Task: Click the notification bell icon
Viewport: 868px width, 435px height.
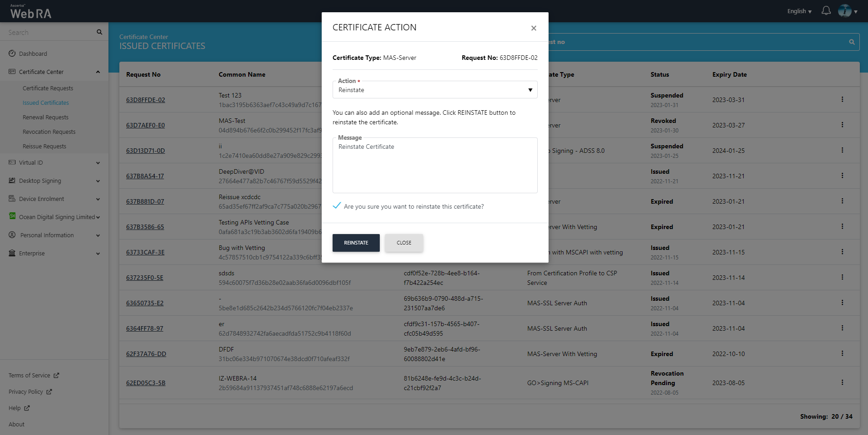Action: pyautogui.click(x=826, y=11)
